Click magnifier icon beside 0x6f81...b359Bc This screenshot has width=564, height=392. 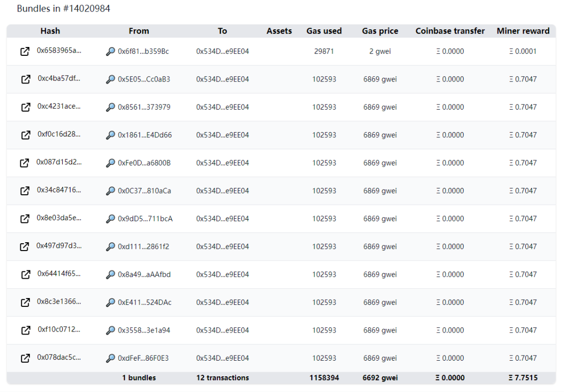[110, 52]
